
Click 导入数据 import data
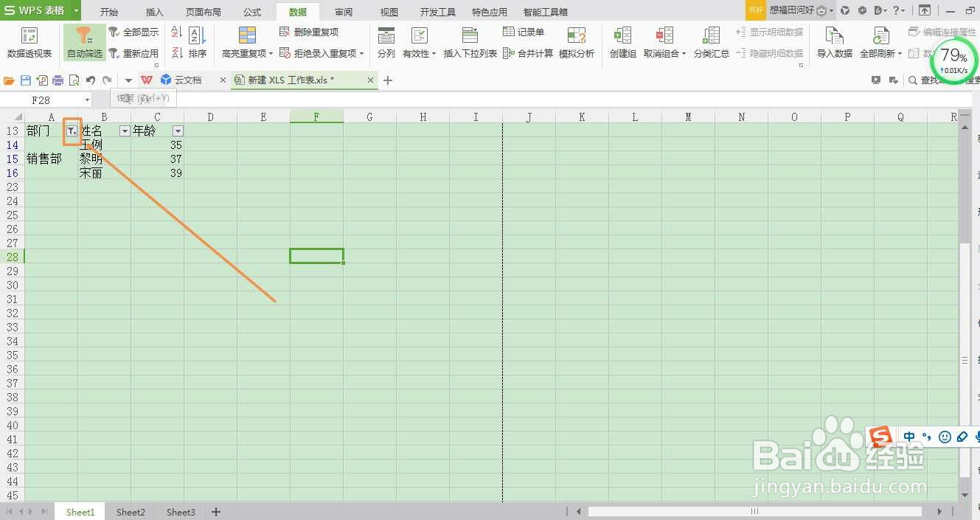click(835, 43)
